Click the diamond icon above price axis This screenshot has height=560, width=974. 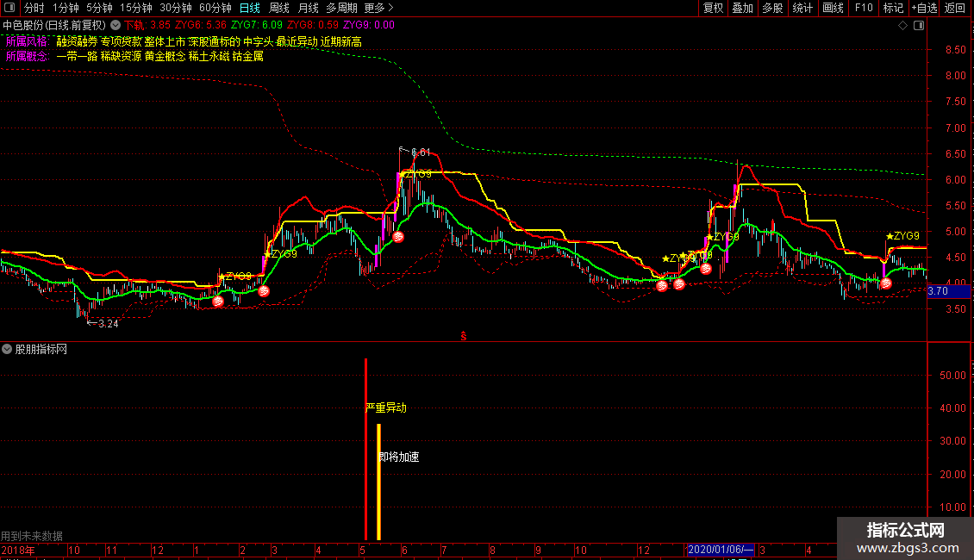[x=903, y=26]
